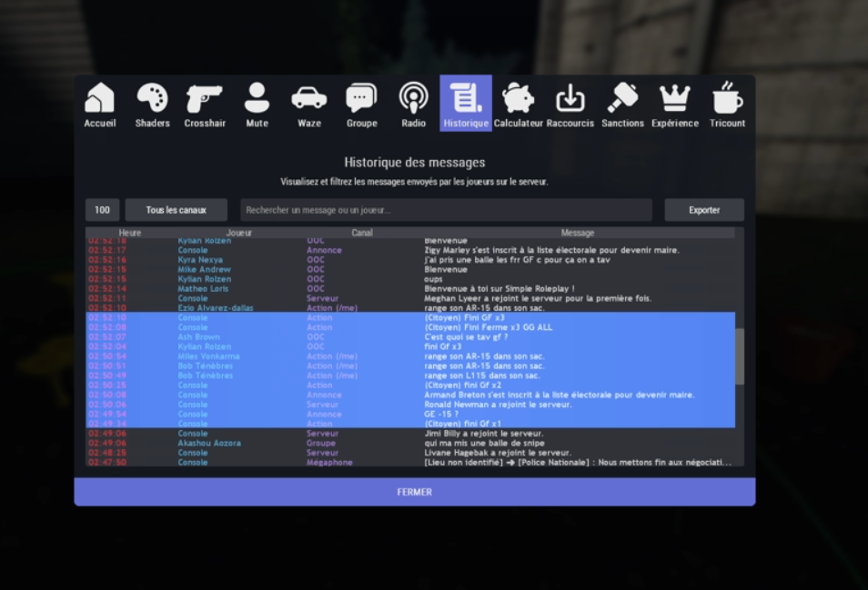Click the "qui ma mis une balle de snipe" message

(484, 443)
